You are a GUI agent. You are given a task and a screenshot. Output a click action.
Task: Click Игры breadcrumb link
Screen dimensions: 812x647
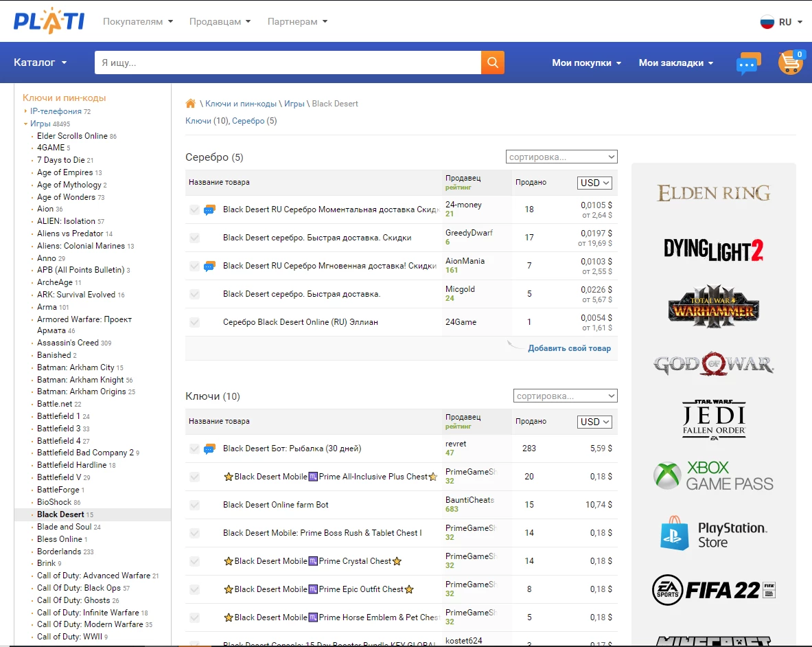pos(294,104)
